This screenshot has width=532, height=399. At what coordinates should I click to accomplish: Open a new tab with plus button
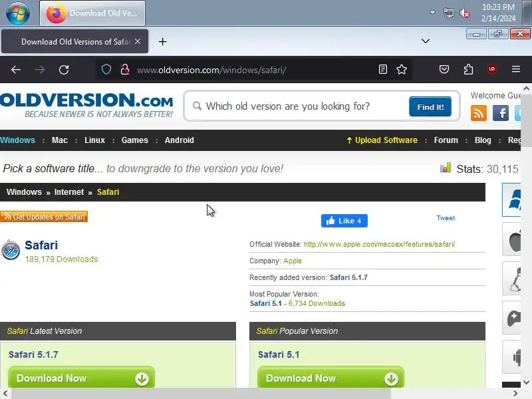162,42
